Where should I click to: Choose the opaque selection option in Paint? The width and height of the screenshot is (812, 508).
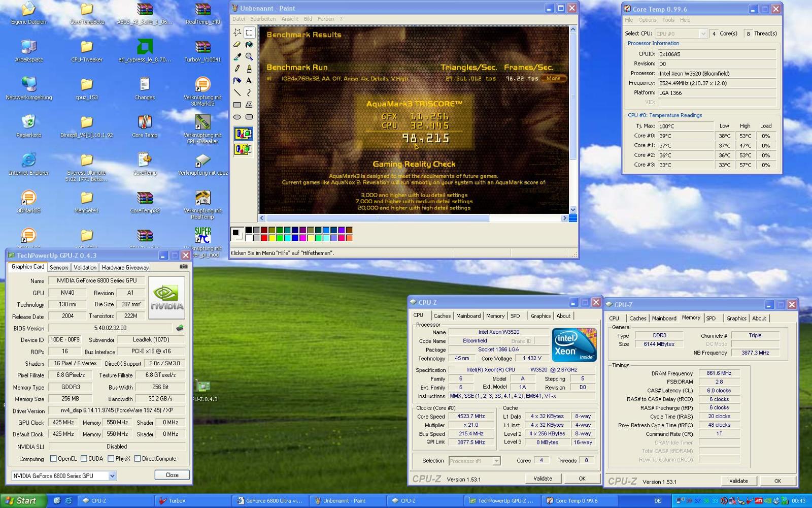[x=243, y=134]
